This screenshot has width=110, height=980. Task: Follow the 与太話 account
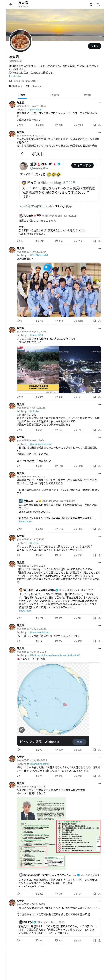click(94, 46)
